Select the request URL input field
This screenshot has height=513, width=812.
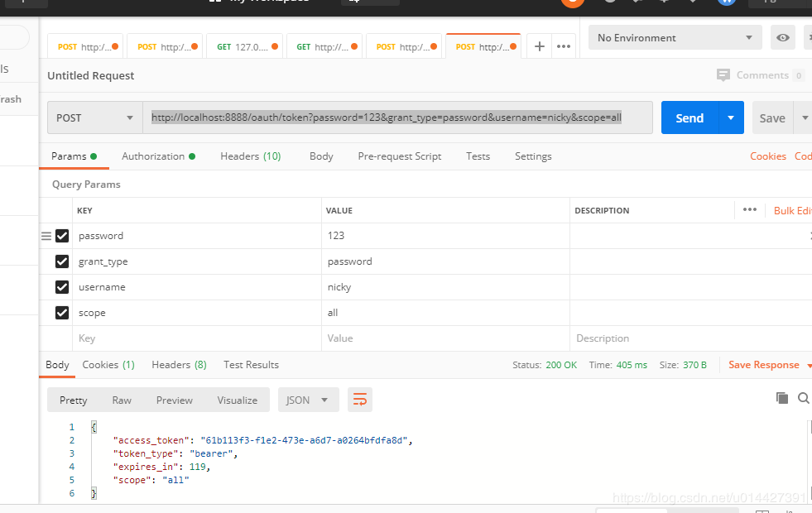[x=397, y=117]
